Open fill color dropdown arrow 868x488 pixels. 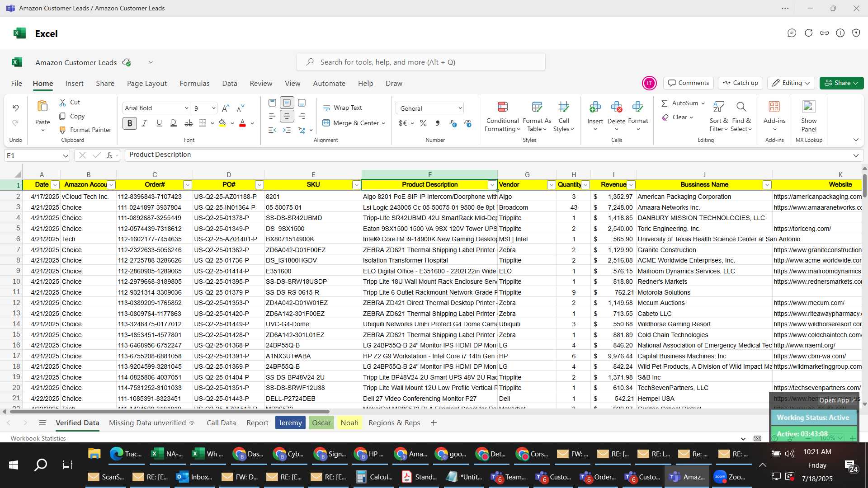click(232, 123)
